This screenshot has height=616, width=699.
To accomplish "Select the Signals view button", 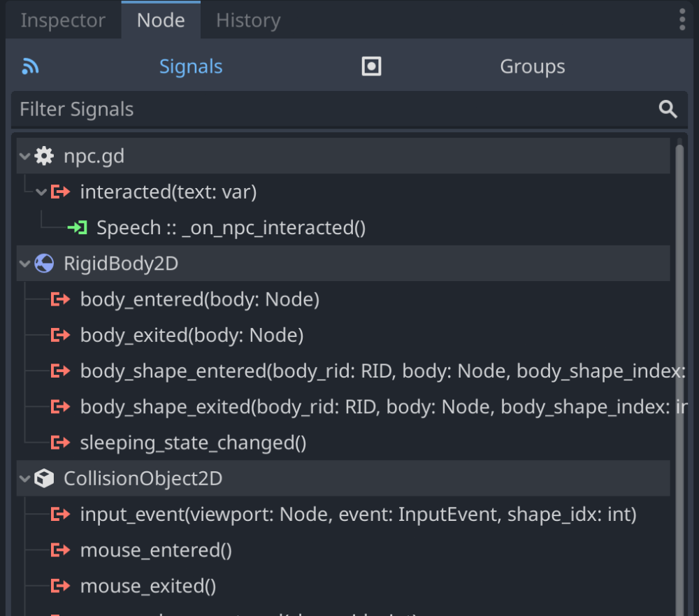I will (x=191, y=66).
